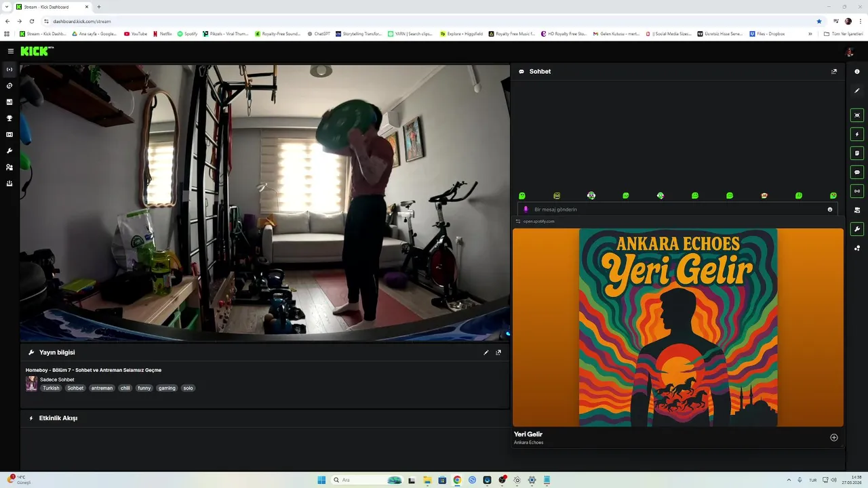This screenshot has width=868, height=488.
Task: Open a new browser tab
Action: pyautogui.click(x=99, y=7)
